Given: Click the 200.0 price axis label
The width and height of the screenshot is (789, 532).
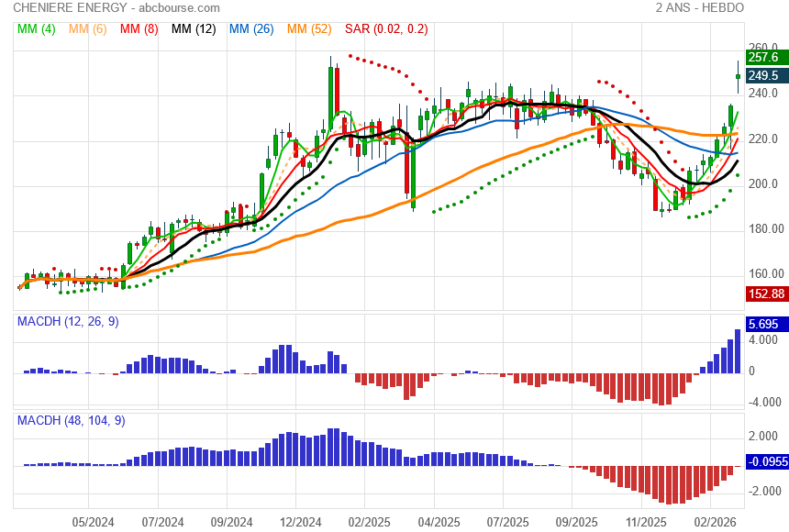Looking at the screenshot, I should click(763, 184).
